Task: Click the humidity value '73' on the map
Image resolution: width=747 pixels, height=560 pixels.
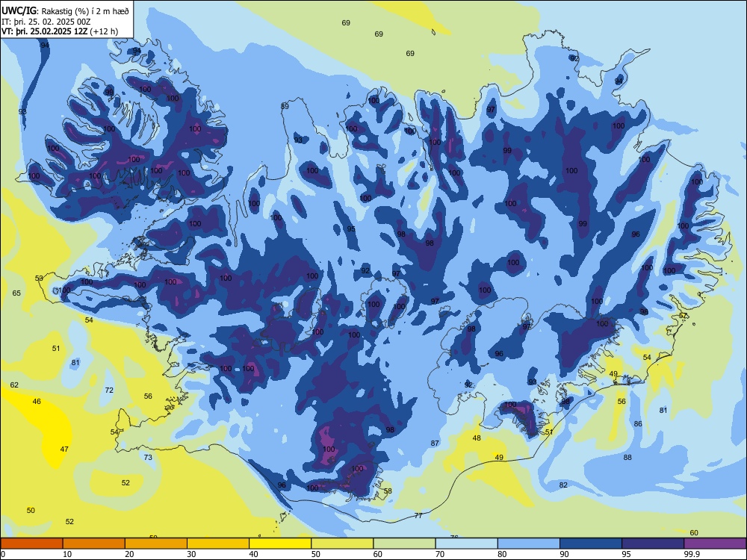Action: (x=148, y=457)
